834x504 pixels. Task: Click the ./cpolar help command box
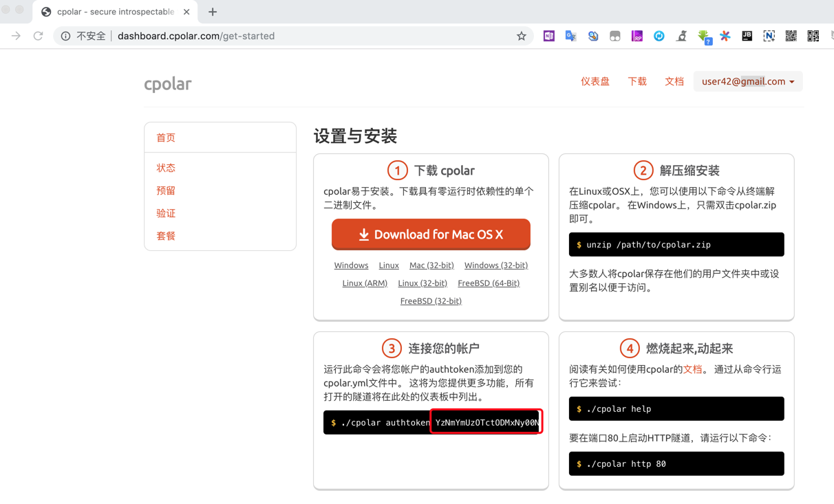676,409
